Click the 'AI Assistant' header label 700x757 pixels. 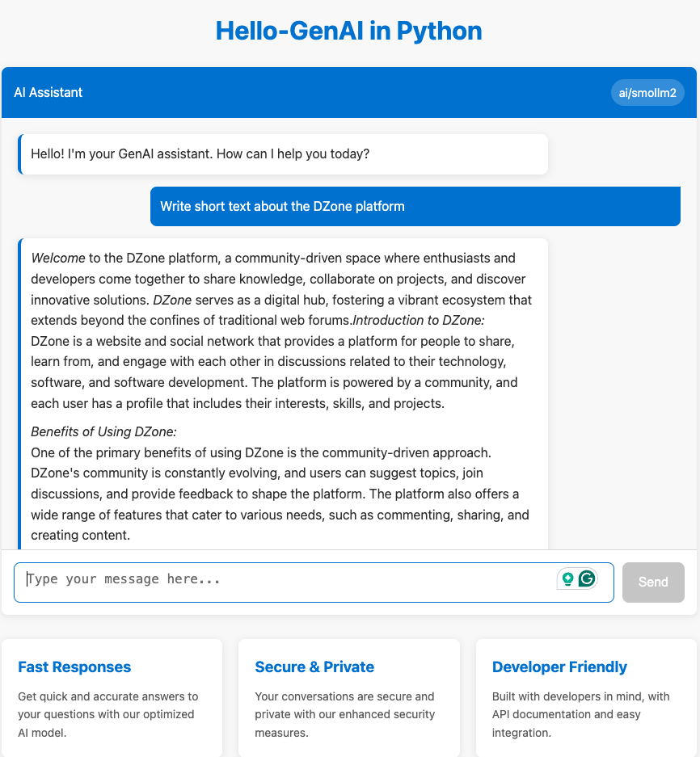(x=48, y=93)
